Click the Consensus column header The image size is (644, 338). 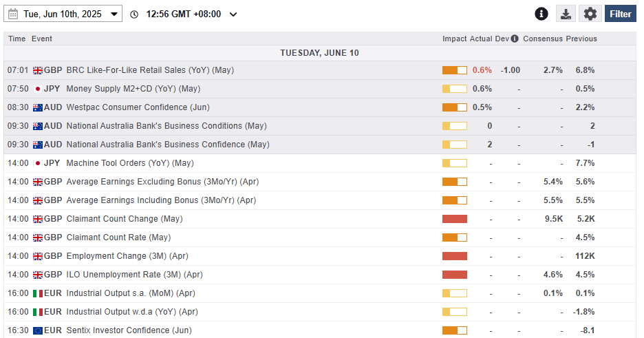pyautogui.click(x=543, y=39)
